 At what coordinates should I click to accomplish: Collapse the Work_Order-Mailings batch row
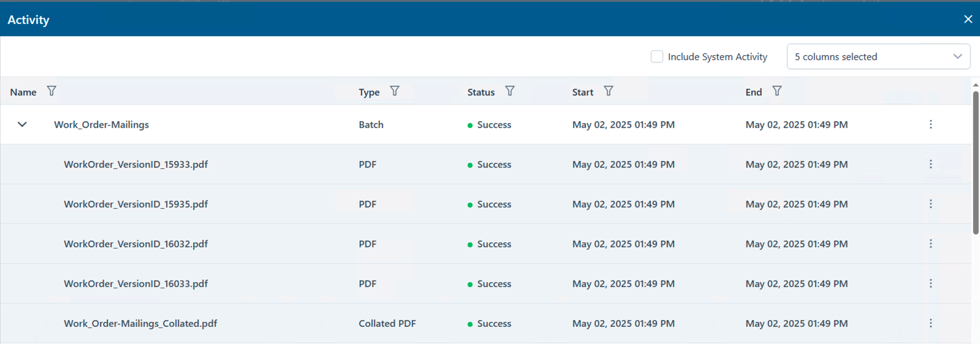point(22,124)
